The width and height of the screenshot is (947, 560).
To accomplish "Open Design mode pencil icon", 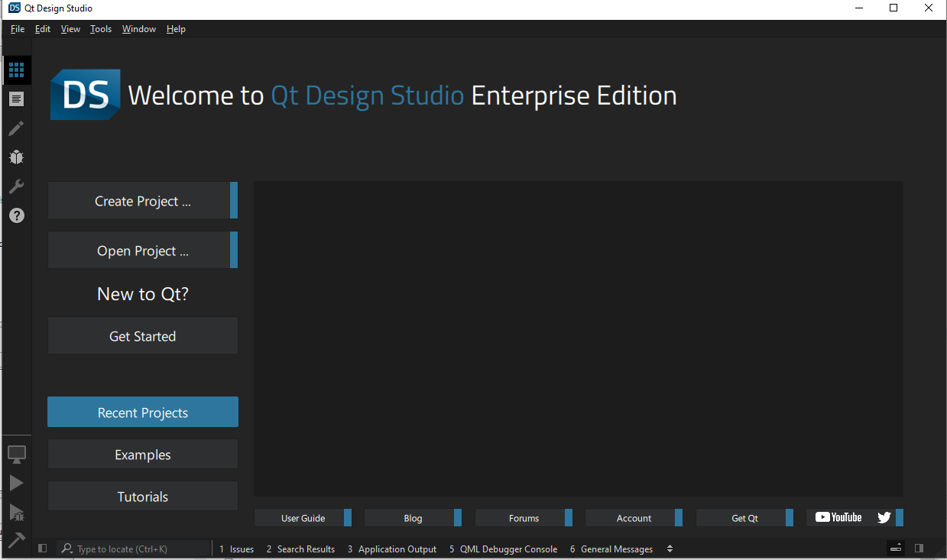I will [16, 128].
